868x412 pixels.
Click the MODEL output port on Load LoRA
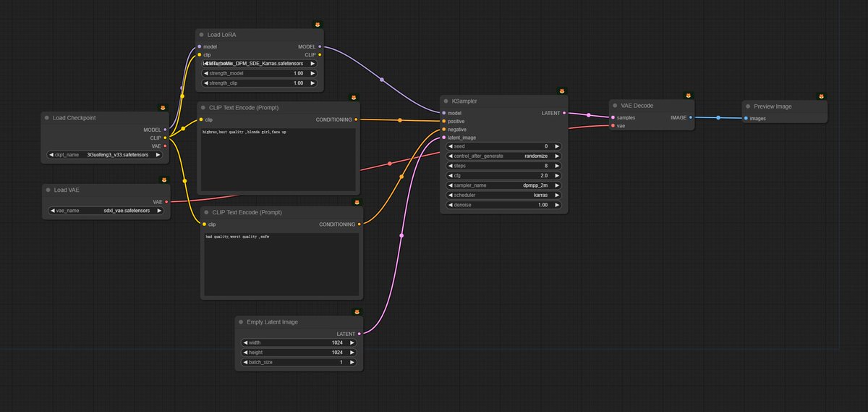point(320,46)
